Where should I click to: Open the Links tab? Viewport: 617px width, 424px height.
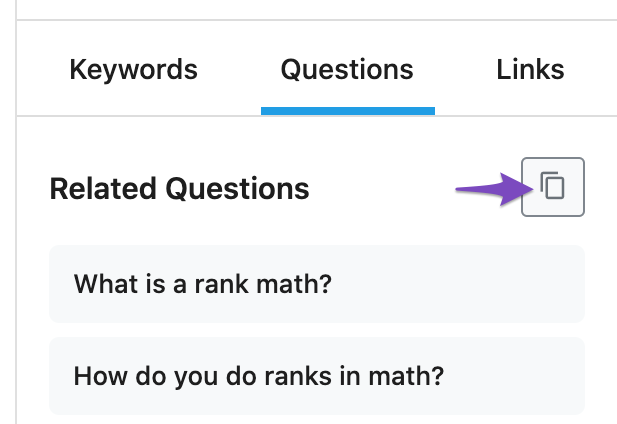click(x=530, y=70)
